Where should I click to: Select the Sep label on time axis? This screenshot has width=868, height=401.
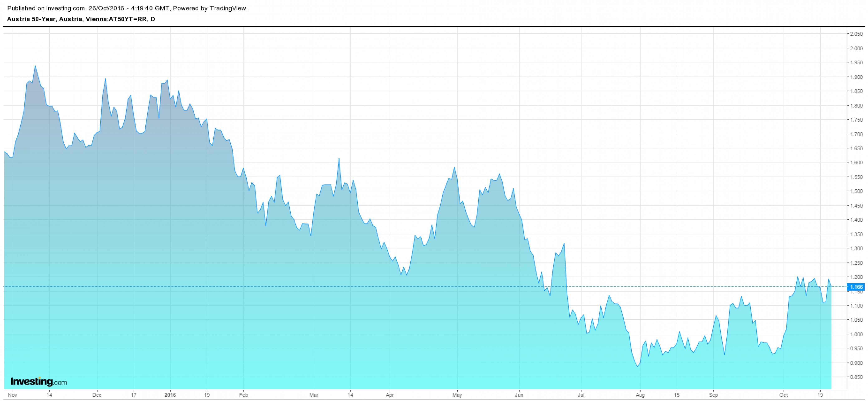pyautogui.click(x=713, y=395)
